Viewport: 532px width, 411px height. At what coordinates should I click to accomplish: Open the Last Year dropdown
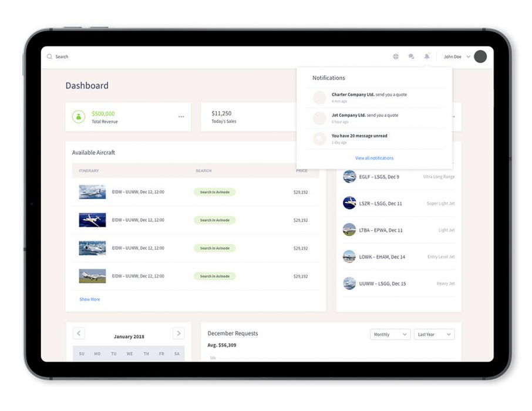click(x=434, y=334)
